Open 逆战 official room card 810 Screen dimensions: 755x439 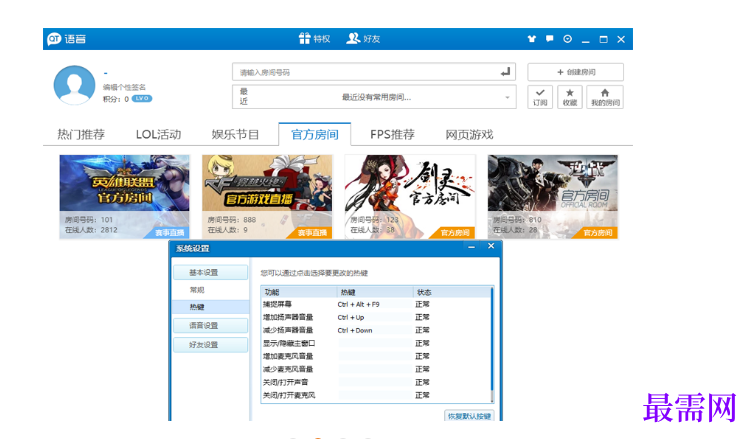point(553,196)
